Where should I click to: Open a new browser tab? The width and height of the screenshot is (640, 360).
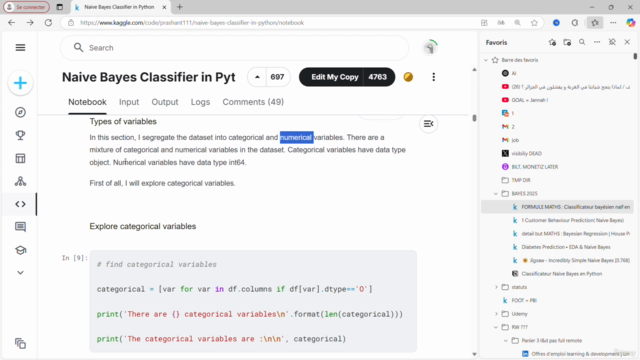pos(180,7)
